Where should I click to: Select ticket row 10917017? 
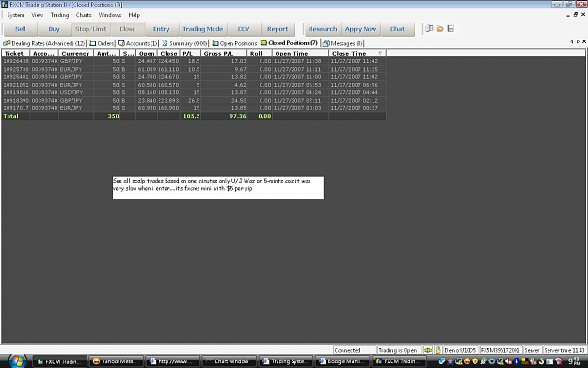point(194,108)
